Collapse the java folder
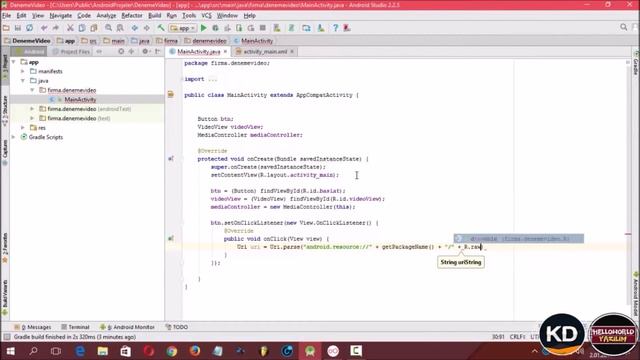Screen dimensions: 640x360 pyautogui.click(x=23, y=81)
